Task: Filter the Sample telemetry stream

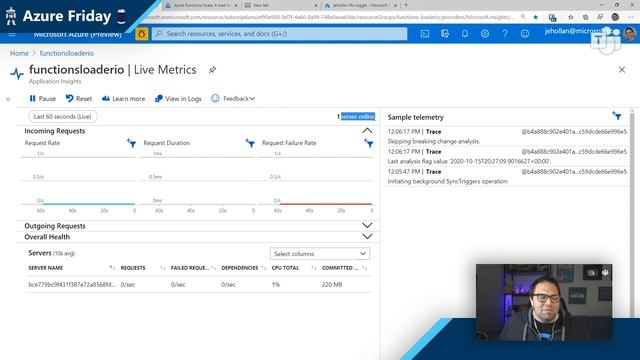Action: (617, 116)
